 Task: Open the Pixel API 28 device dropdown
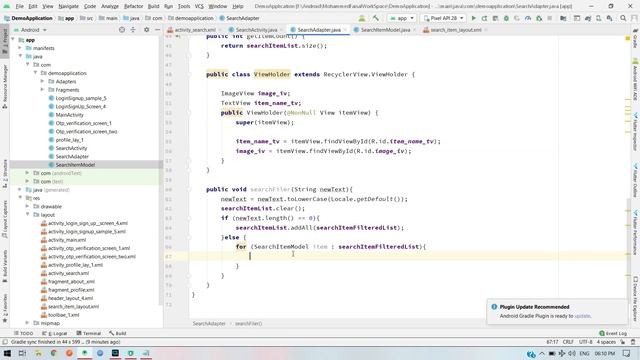point(443,18)
